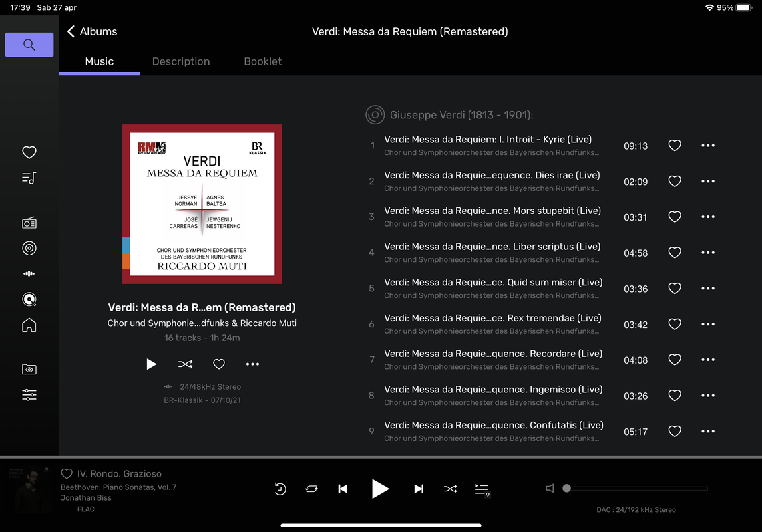Screen dimensions: 762x532
Task: Switch to the Booklet tab
Action: [262, 62]
